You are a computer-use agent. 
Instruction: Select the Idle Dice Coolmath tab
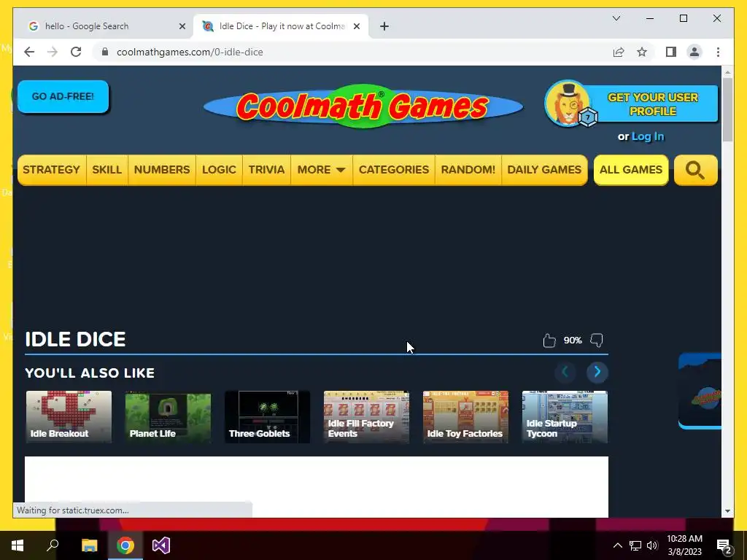(281, 26)
